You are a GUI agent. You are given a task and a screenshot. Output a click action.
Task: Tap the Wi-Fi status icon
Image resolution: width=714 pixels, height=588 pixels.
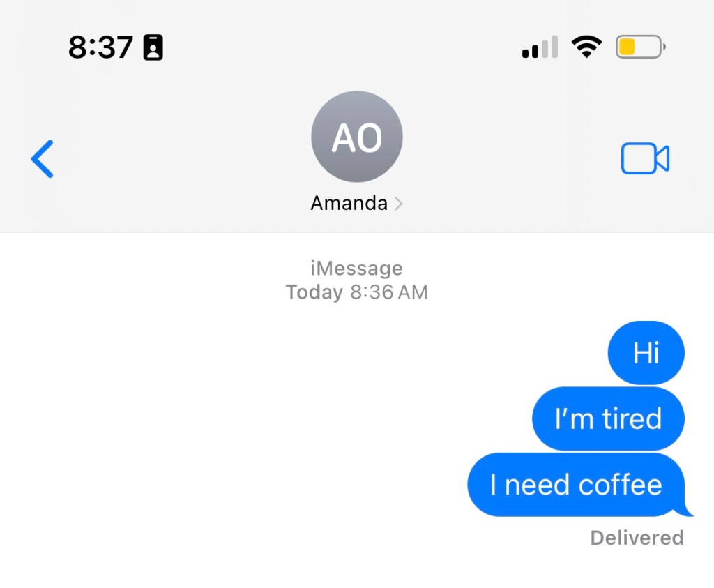tap(586, 47)
